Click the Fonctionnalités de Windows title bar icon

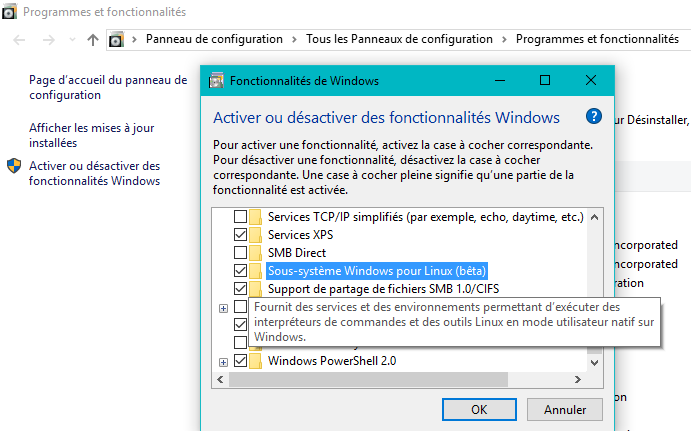pos(216,81)
